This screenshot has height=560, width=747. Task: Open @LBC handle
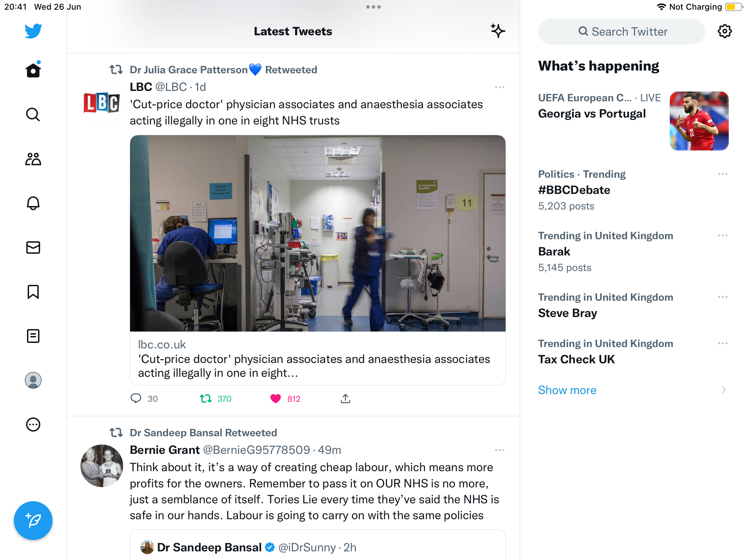(x=171, y=87)
